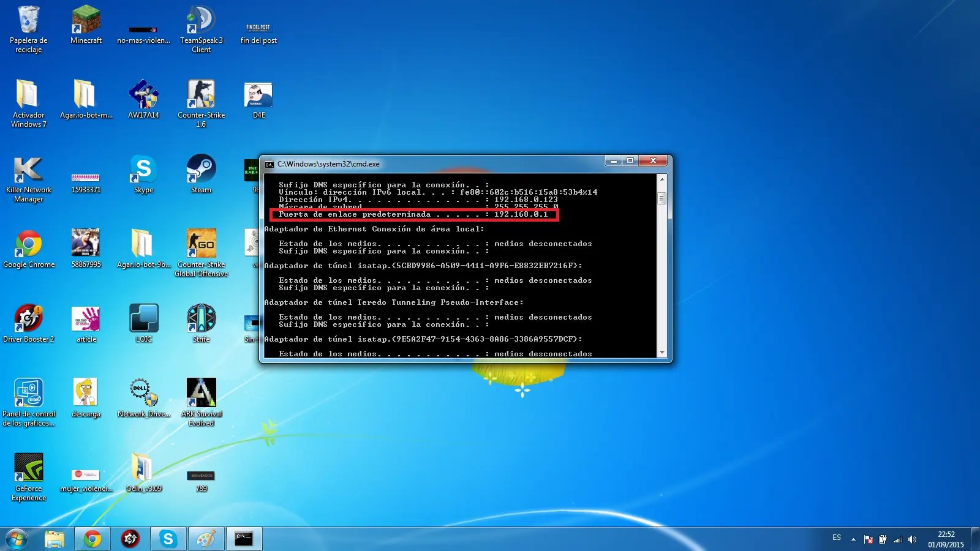Open the Papelera de reciclaje icon
The image size is (980, 551).
pyautogui.click(x=28, y=29)
